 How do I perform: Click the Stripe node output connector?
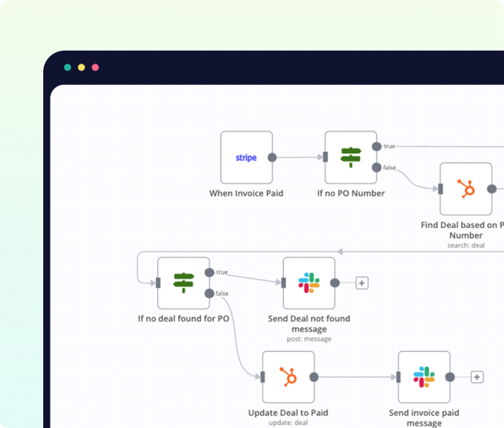[272, 157]
